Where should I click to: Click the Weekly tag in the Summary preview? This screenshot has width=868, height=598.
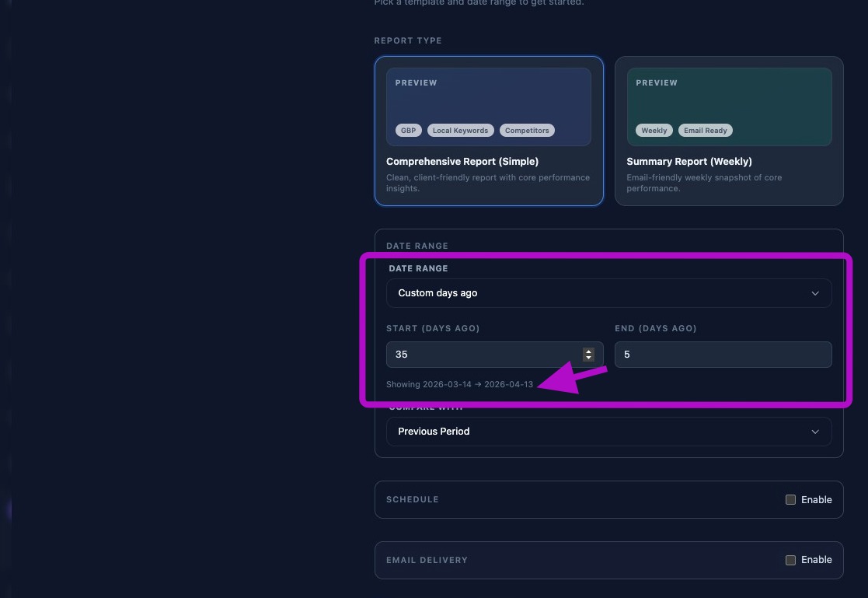pyautogui.click(x=654, y=131)
